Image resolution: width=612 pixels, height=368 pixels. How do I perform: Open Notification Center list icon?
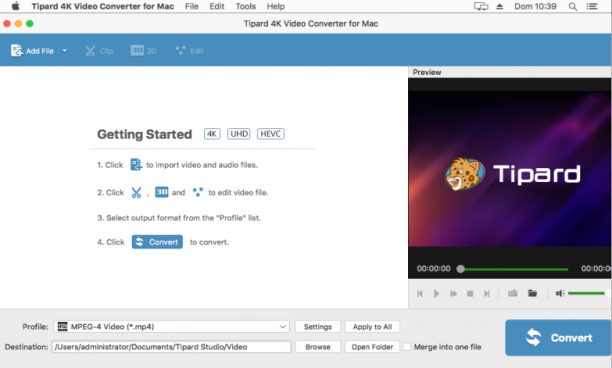tap(592, 6)
